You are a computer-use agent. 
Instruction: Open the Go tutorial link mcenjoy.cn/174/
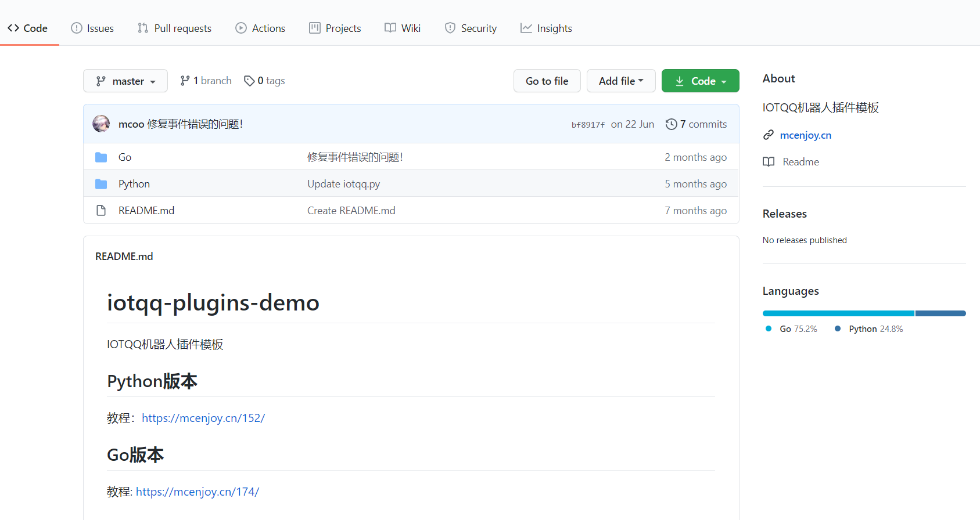click(198, 492)
